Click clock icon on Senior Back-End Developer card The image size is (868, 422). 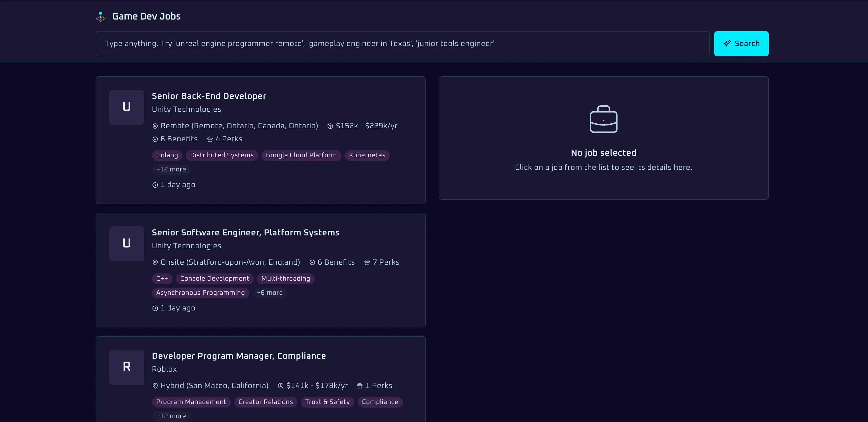coord(155,185)
